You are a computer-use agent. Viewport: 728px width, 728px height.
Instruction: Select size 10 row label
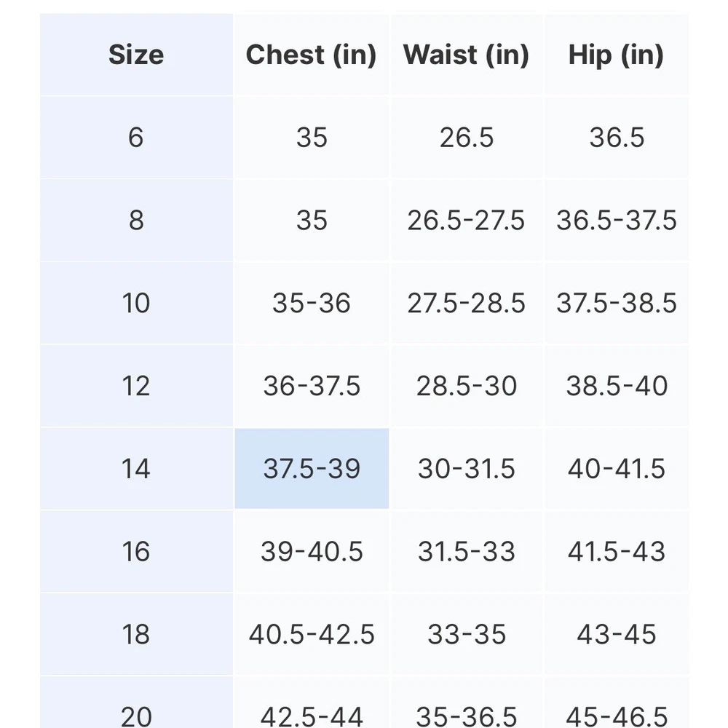(x=136, y=303)
